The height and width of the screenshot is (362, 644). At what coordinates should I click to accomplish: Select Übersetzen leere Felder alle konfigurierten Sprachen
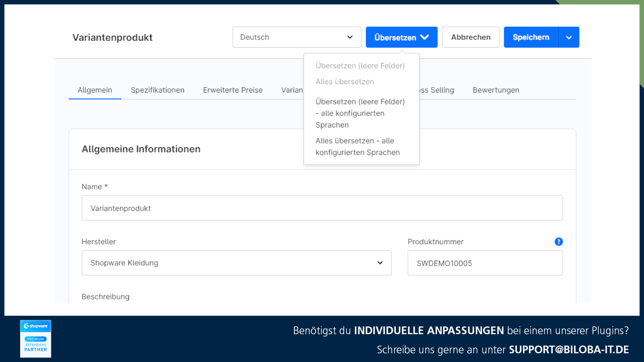[x=360, y=113]
